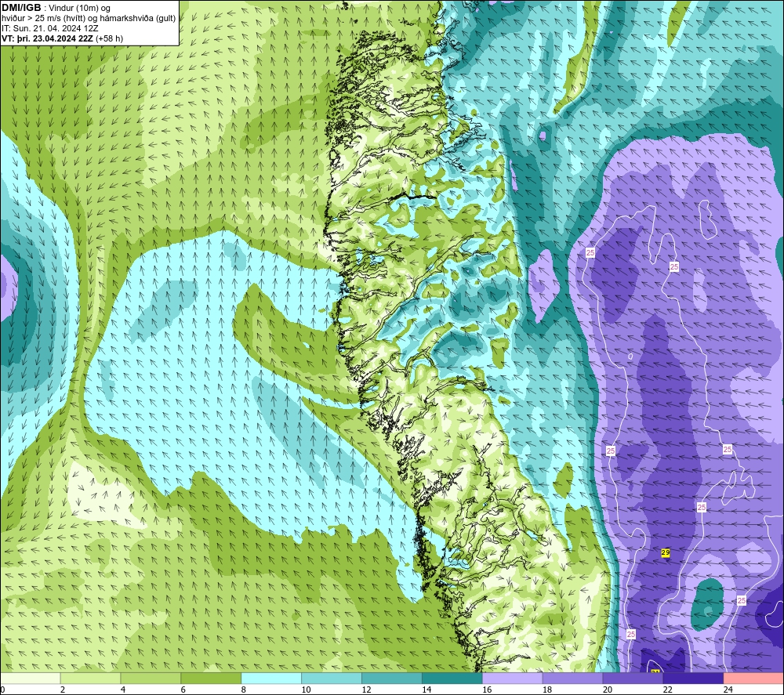
Task: Click the legend tick label '8'
Action: [x=244, y=690]
